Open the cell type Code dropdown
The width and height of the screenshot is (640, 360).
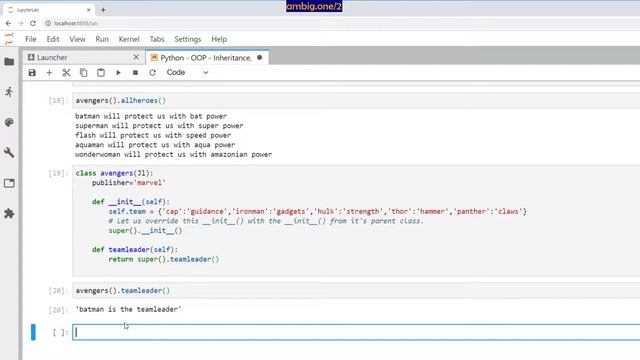[x=187, y=73]
